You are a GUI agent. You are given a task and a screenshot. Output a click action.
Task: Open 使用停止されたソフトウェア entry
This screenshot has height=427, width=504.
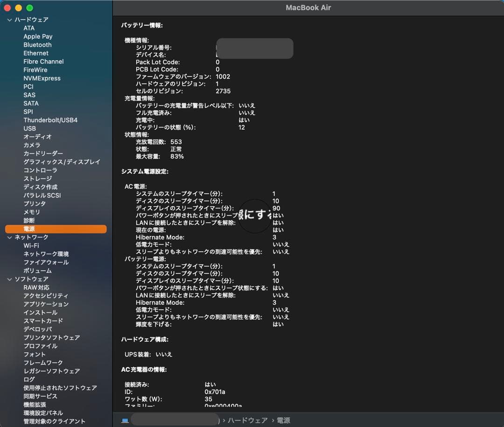point(60,388)
